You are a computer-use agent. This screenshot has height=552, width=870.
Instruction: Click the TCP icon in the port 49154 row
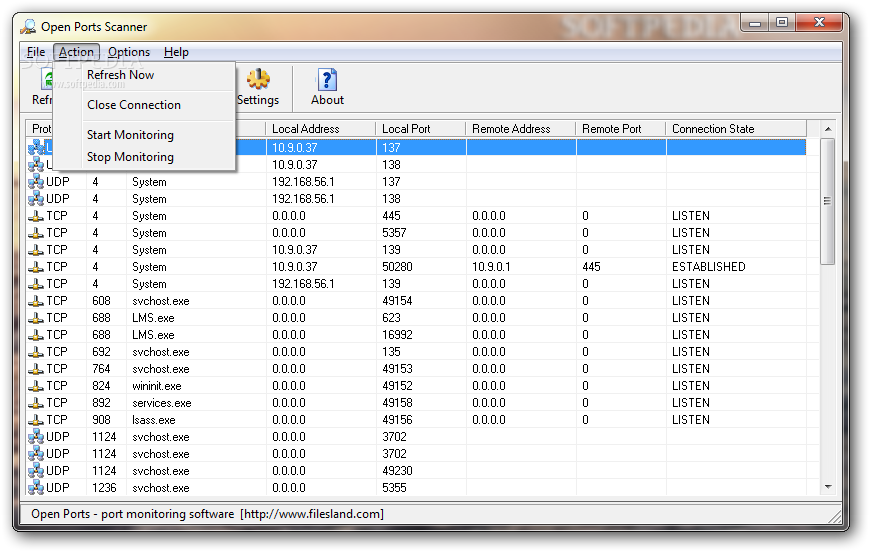(36, 301)
